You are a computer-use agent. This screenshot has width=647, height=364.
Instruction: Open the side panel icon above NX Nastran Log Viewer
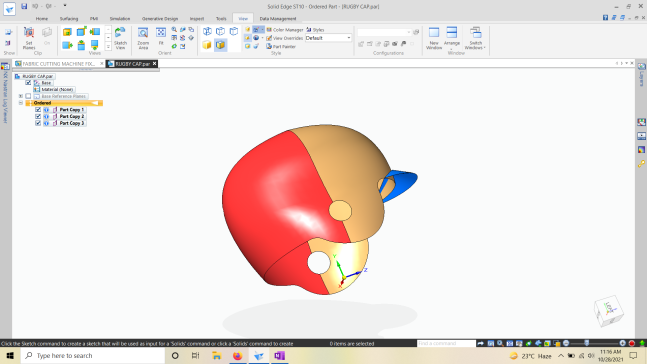tap(5, 66)
